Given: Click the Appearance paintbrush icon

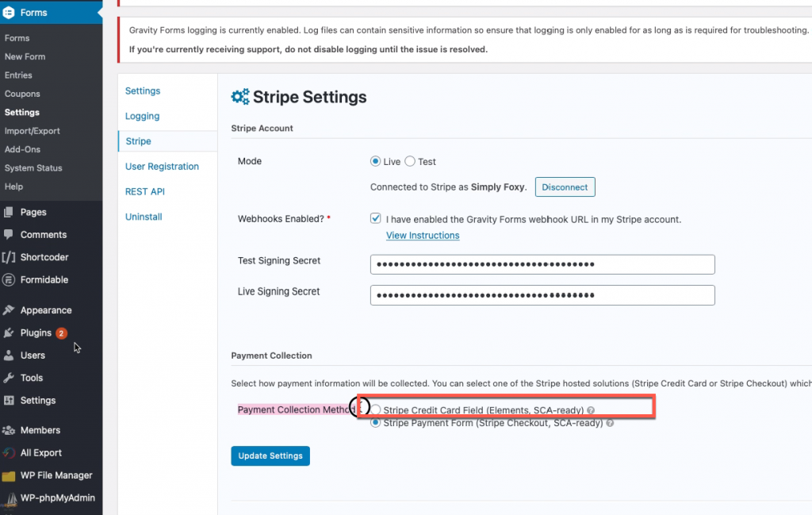Looking at the screenshot, I should point(8,309).
